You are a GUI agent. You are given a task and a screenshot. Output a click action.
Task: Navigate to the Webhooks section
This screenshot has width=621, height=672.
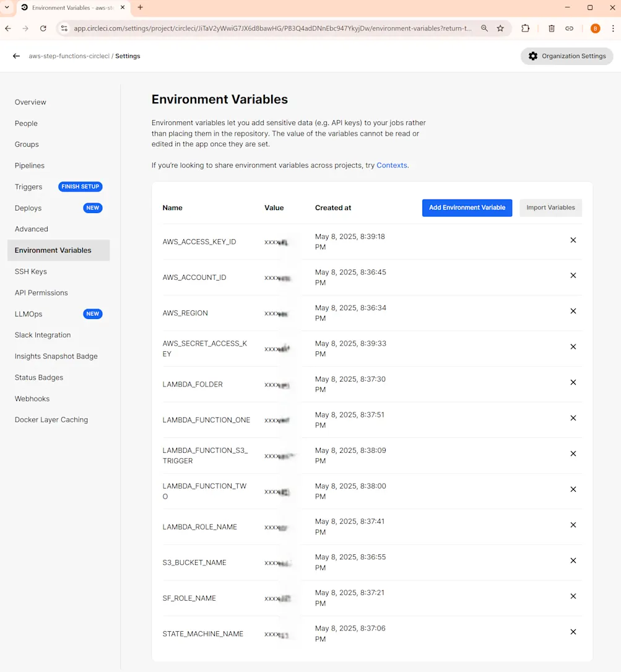32,398
